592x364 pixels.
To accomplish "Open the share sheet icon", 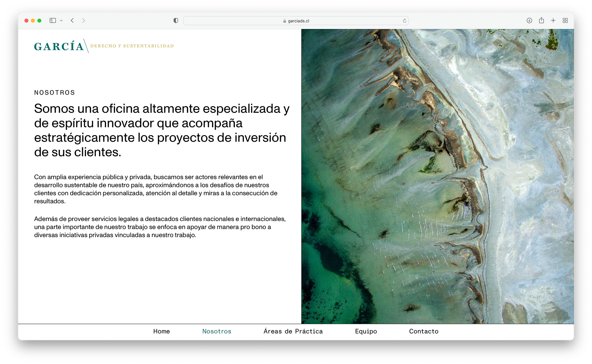I will [x=541, y=21].
